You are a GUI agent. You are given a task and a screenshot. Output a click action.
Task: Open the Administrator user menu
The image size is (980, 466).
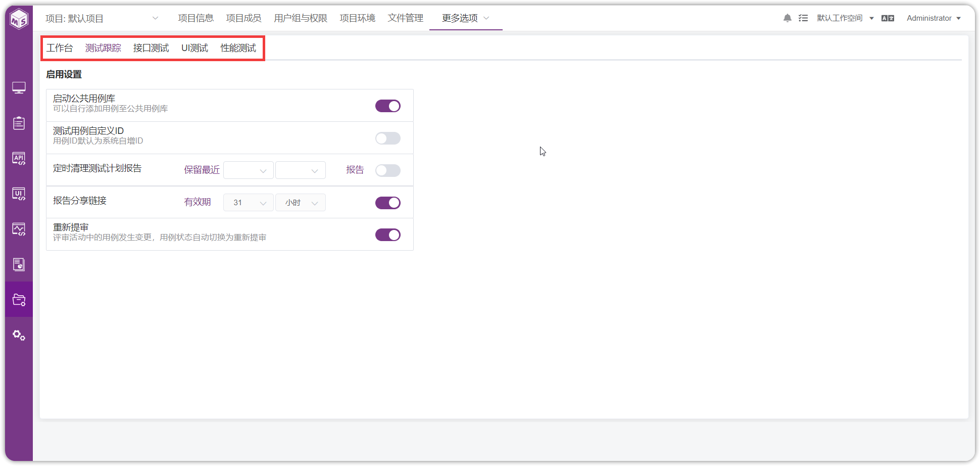click(x=934, y=18)
